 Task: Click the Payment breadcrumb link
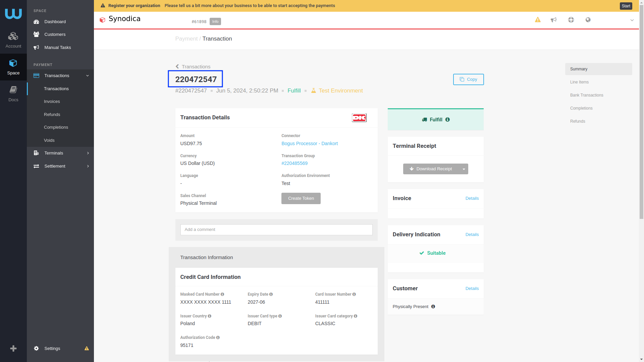(x=186, y=39)
